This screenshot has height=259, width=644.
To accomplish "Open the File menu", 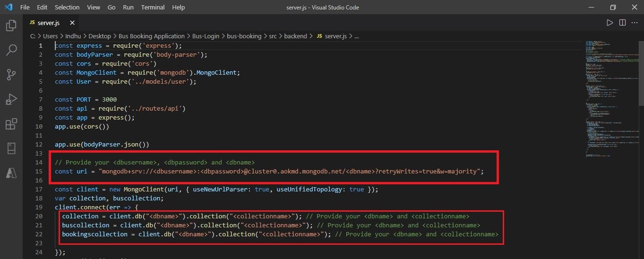I will click(25, 7).
